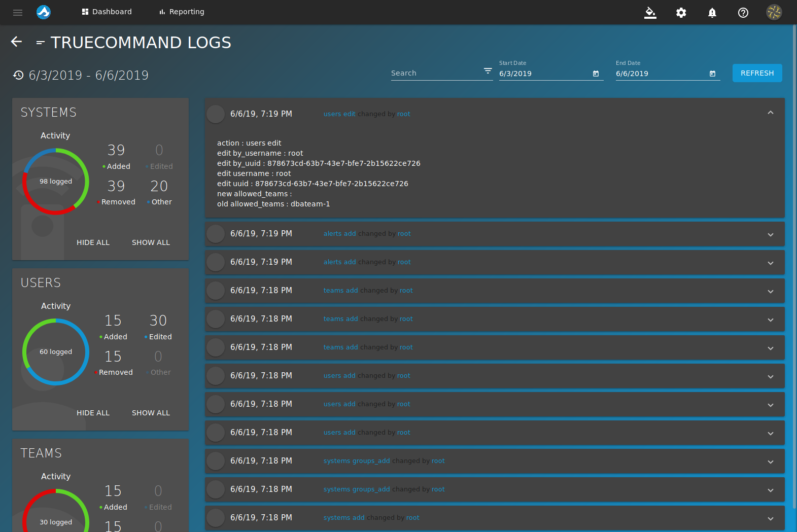Click the Systems 98 logged activity donut
Viewport: 797px width, 532px height.
click(56, 181)
